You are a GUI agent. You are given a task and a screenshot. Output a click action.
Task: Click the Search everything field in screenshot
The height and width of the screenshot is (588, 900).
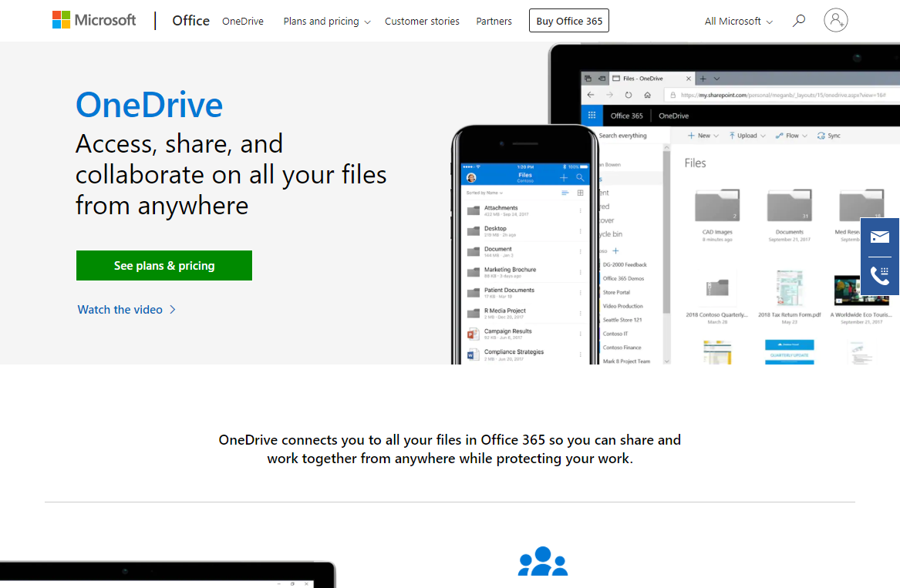630,136
